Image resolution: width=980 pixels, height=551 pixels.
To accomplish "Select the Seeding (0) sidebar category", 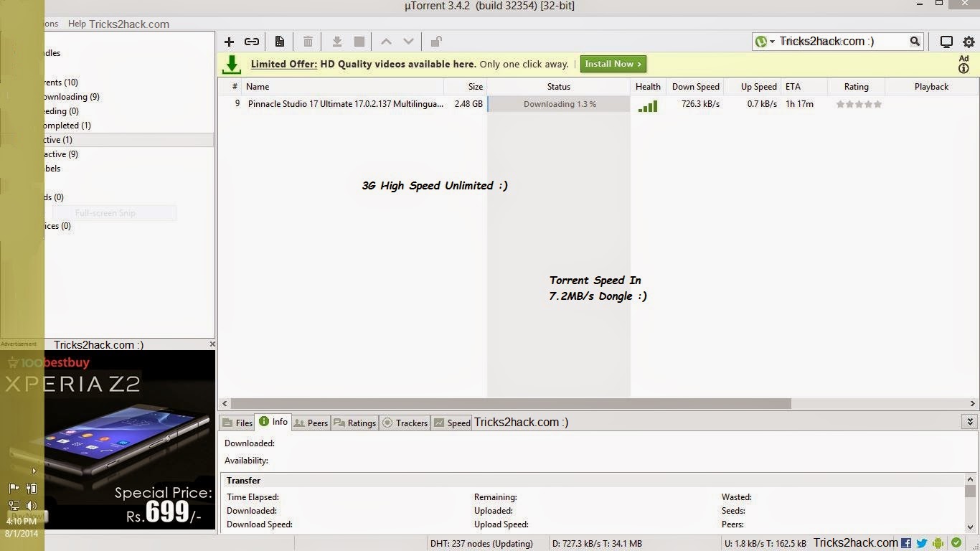I will 62,111.
